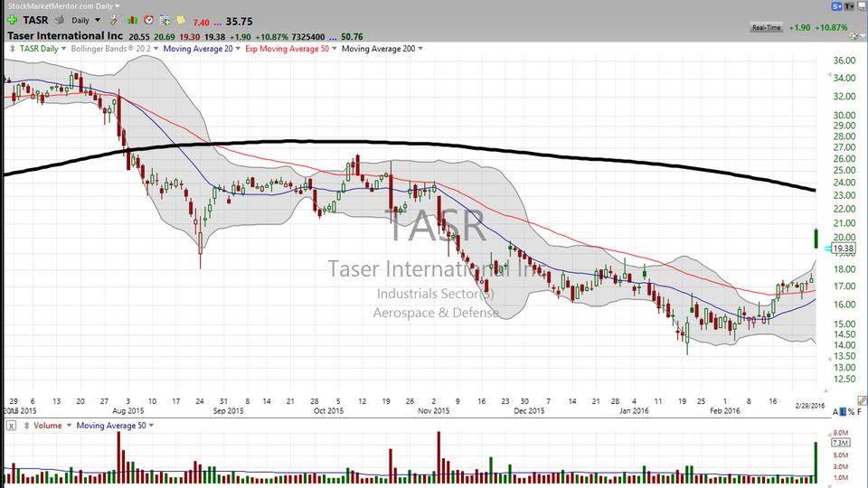Expand Bollinger Bands 20 2 options
This screenshot has height=488, width=868.
156,49
